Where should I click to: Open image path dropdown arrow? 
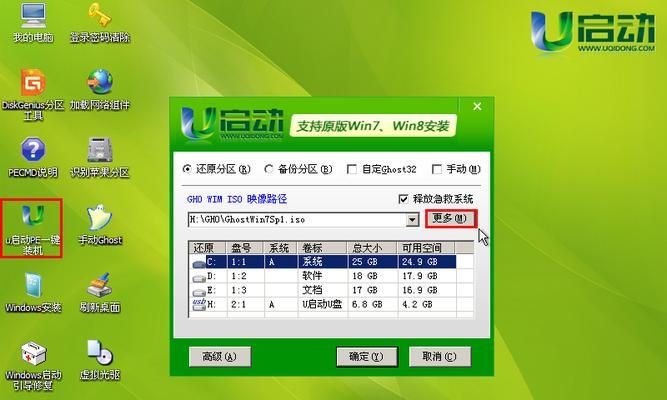[x=412, y=220]
